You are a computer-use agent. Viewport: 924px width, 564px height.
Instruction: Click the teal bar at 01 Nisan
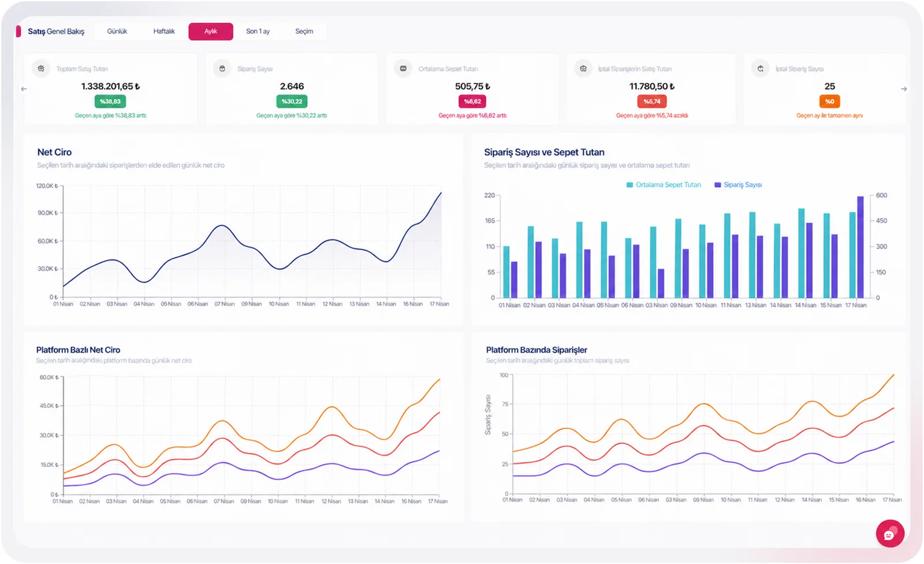click(x=506, y=272)
